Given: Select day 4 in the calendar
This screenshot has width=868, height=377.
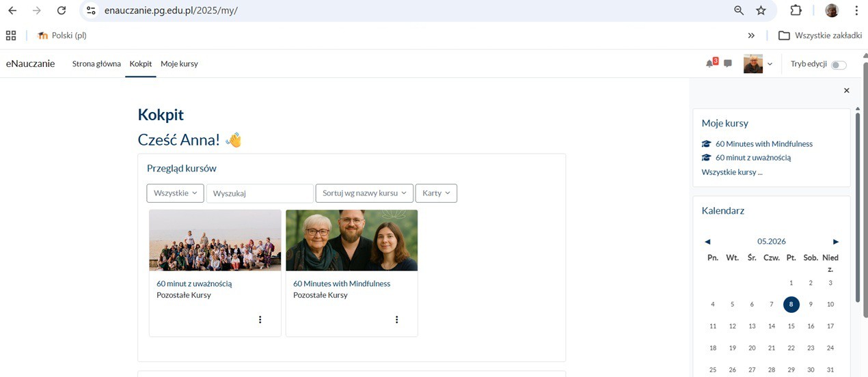Looking at the screenshot, I should (713, 305).
